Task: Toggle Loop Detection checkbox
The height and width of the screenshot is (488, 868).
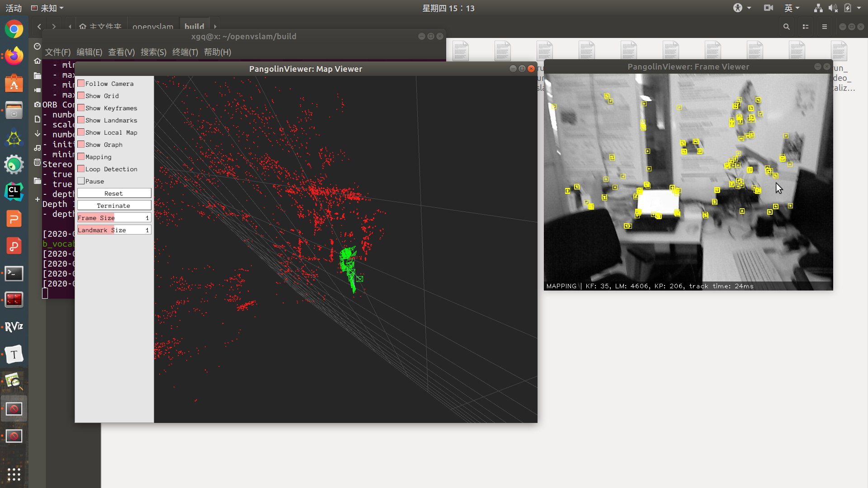Action: [x=81, y=169]
